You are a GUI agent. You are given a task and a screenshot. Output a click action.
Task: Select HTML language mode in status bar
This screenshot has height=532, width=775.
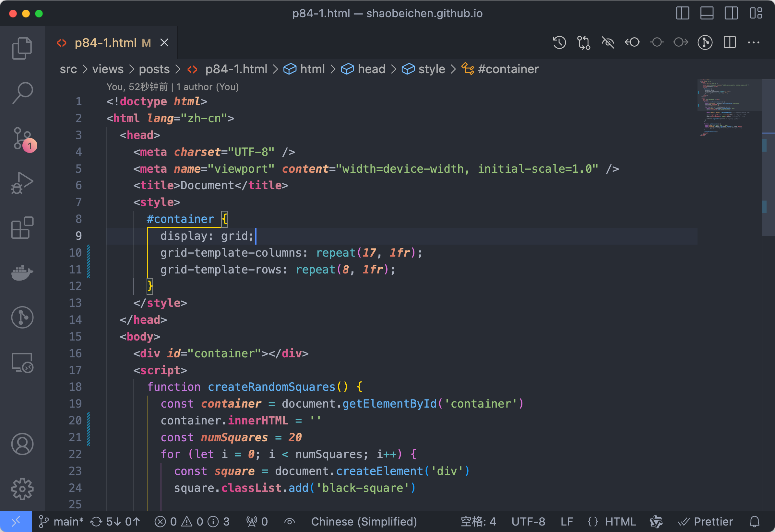tap(620, 522)
